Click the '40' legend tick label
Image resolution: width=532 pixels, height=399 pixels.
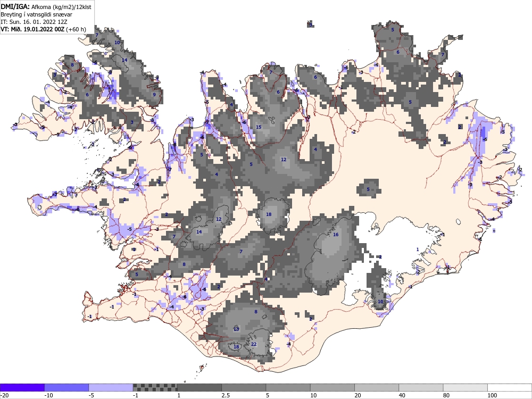coord(402,395)
